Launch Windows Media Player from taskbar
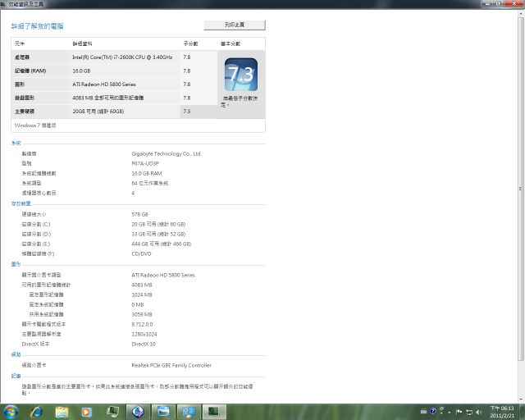The height and width of the screenshot is (420, 525). coord(86,412)
